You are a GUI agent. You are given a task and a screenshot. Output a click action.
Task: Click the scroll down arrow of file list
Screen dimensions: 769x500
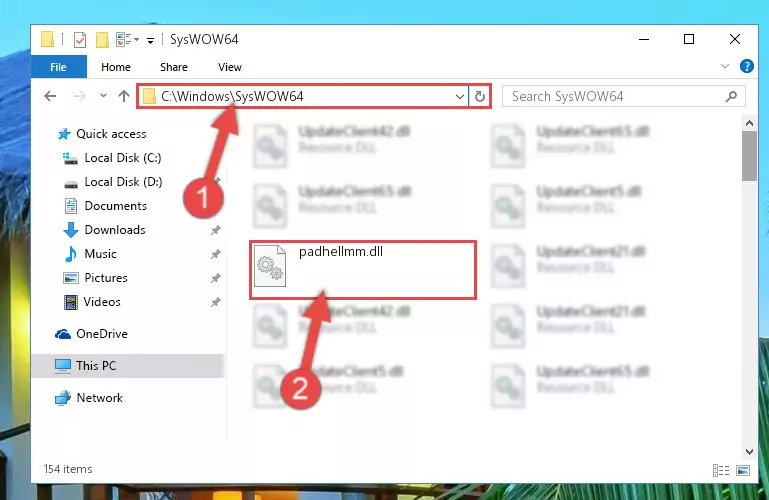[x=749, y=451]
